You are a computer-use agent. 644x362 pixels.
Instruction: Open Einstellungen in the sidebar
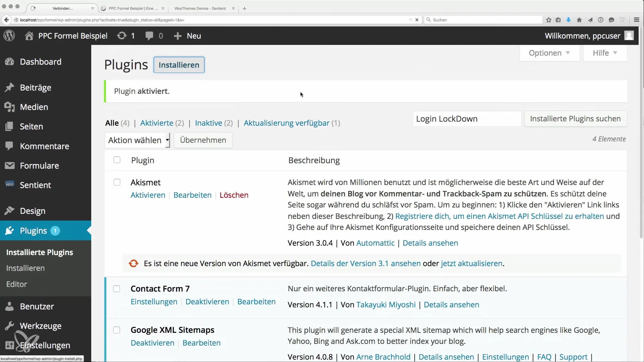[x=46, y=345]
